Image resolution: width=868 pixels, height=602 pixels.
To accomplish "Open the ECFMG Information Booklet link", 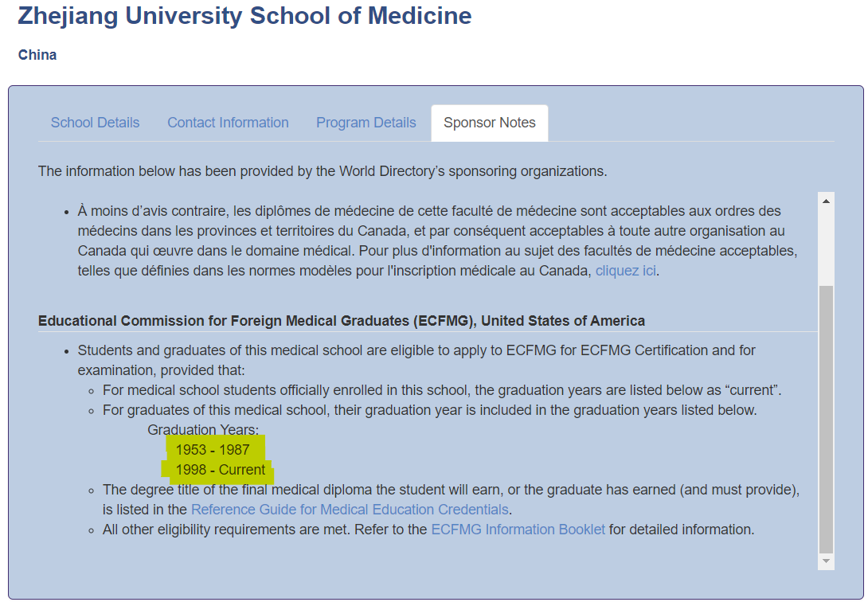I will click(x=518, y=530).
